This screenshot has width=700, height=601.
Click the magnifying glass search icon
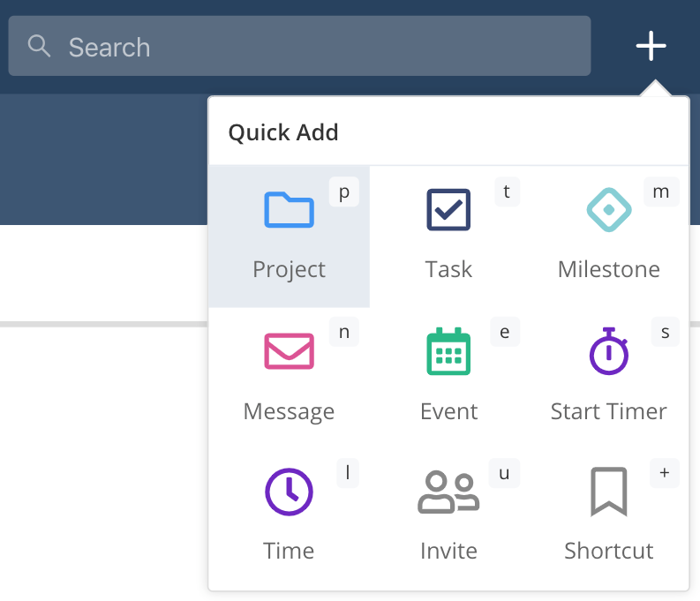pos(39,47)
